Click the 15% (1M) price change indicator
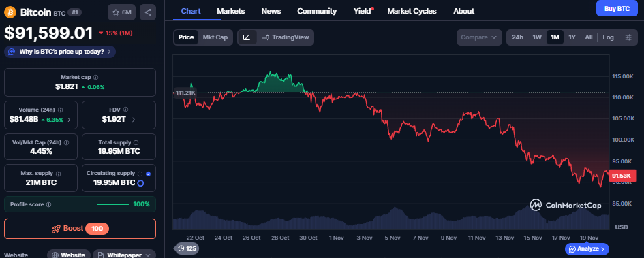The height and width of the screenshot is (258, 644). click(x=115, y=33)
